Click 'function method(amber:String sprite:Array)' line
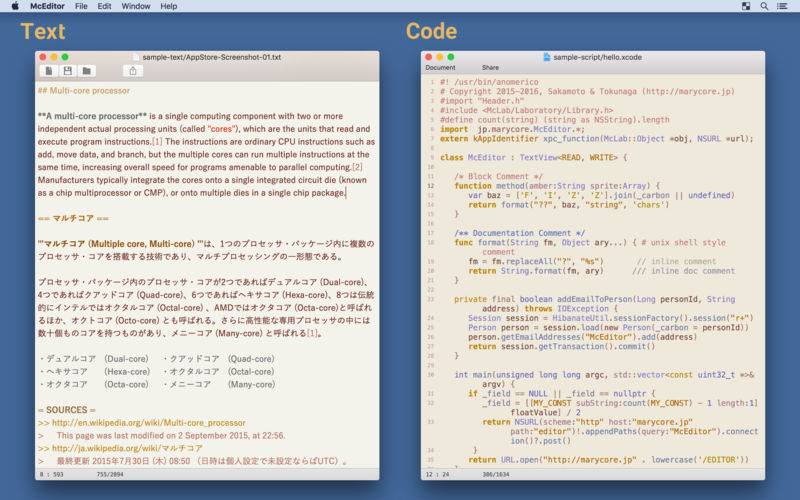The width and height of the screenshot is (800, 500). click(x=557, y=186)
